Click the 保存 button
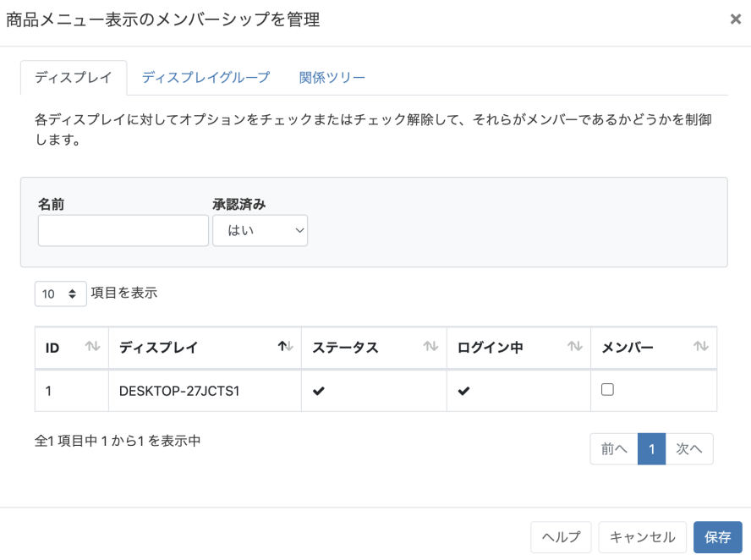Image resolution: width=751 pixels, height=560 pixels. [x=717, y=537]
